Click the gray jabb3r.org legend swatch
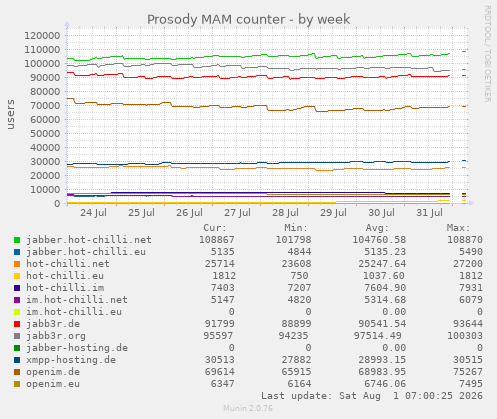 (17, 336)
